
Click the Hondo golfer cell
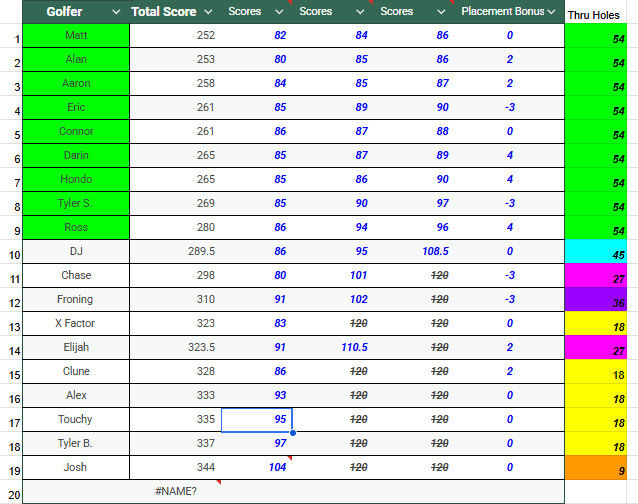point(76,179)
